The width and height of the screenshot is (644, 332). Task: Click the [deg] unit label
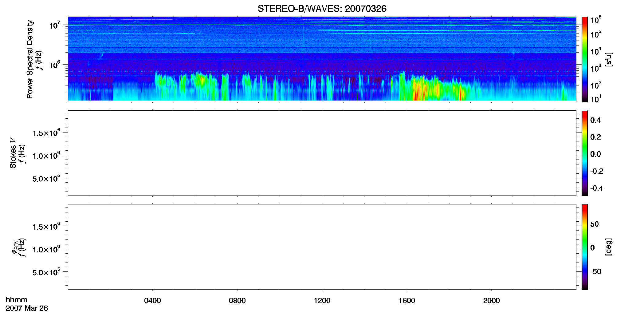click(x=609, y=247)
